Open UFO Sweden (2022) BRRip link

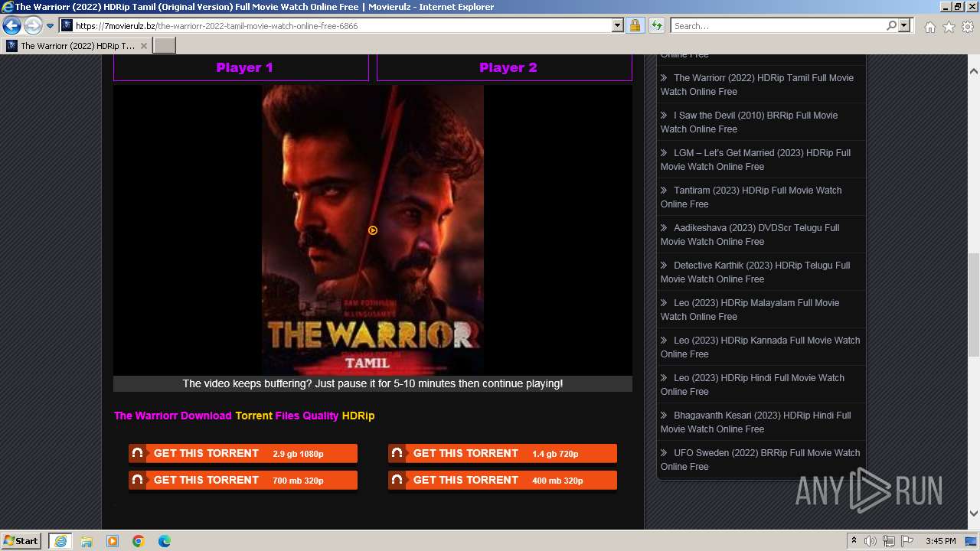760,459
